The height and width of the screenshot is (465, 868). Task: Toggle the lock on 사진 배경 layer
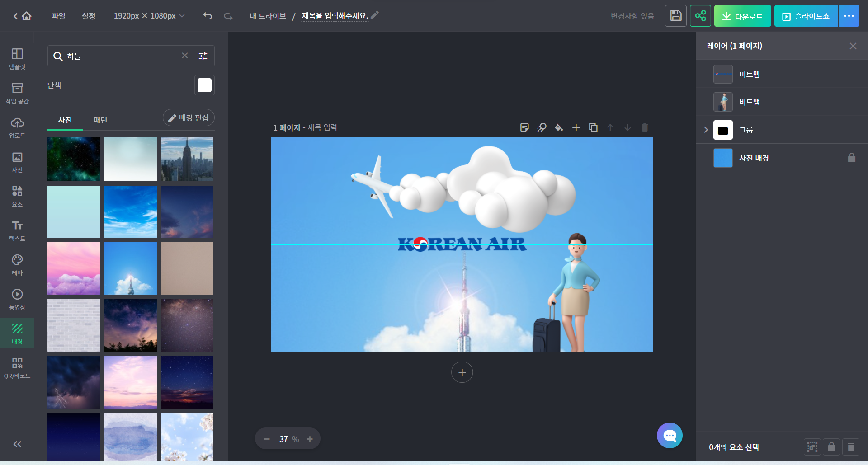click(852, 158)
